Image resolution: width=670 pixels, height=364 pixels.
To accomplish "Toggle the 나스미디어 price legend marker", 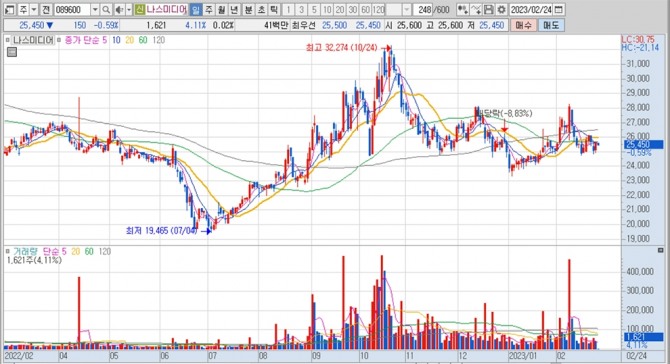I will coord(7,40).
